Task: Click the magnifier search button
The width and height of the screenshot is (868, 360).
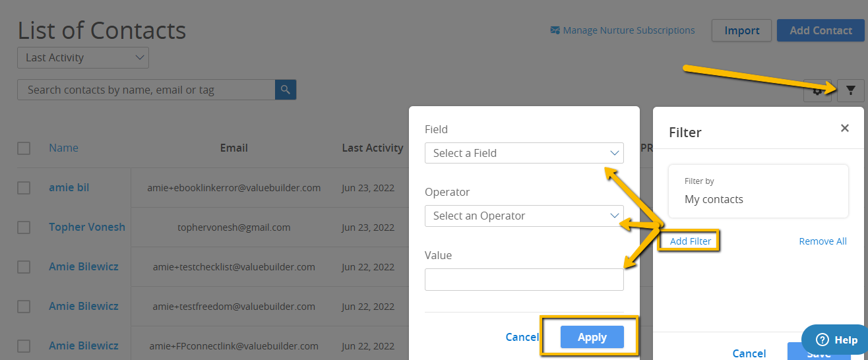Action: click(286, 90)
